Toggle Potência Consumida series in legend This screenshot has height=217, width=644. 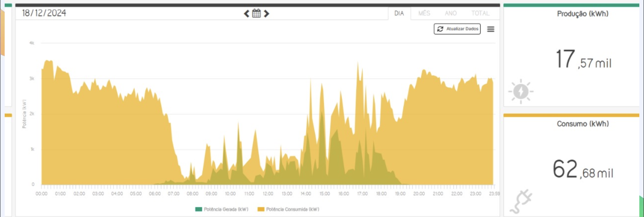pyautogui.click(x=289, y=209)
